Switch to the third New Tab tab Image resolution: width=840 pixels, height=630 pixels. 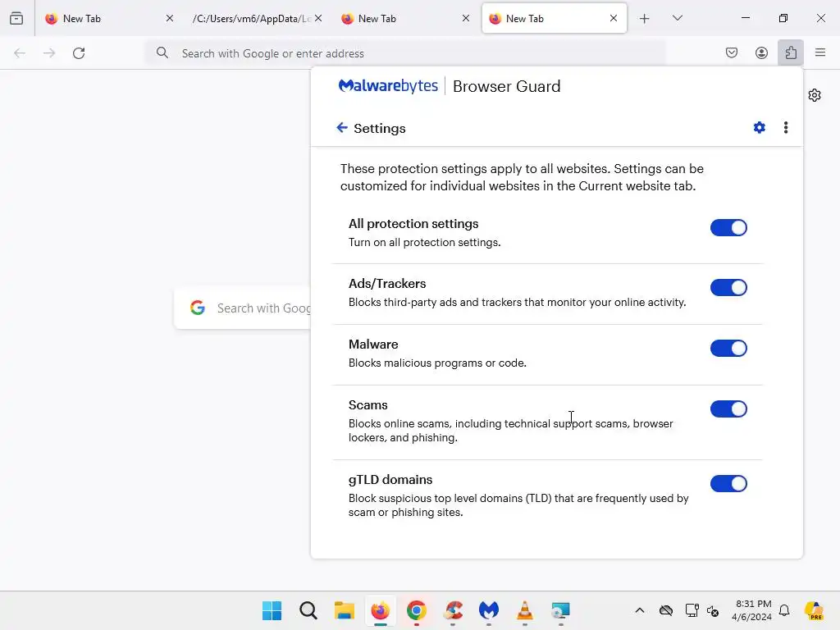click(x=405, y=18)
